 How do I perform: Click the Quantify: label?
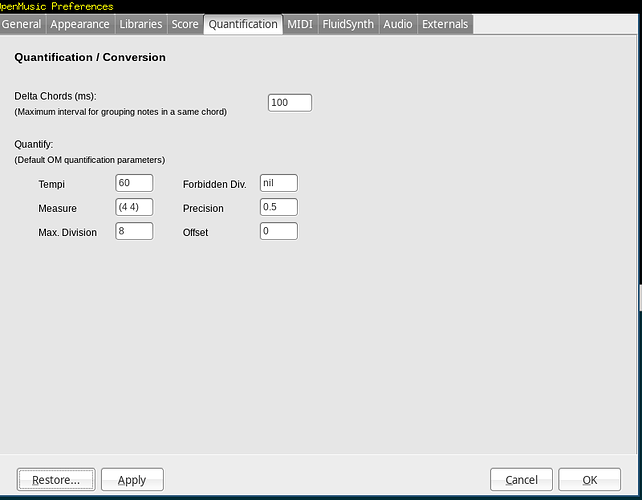34,144
